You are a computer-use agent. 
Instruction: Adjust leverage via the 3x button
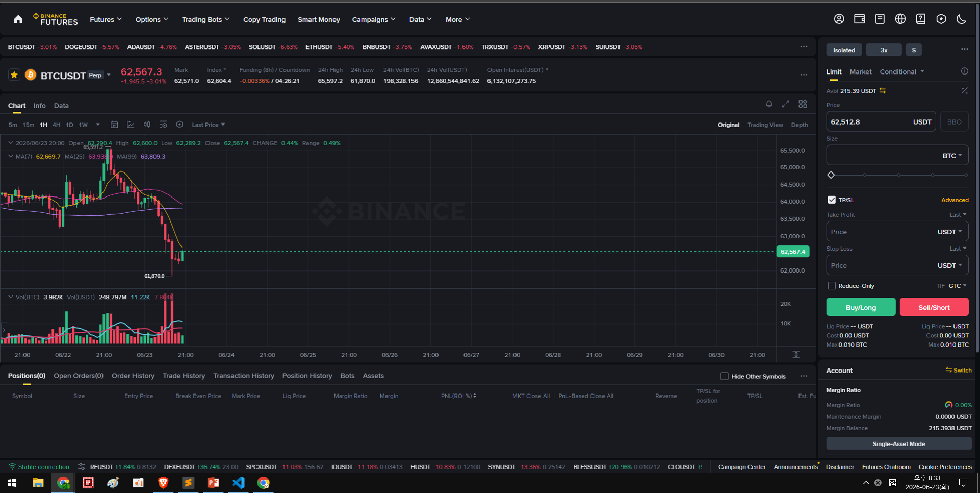pos(884,50)
